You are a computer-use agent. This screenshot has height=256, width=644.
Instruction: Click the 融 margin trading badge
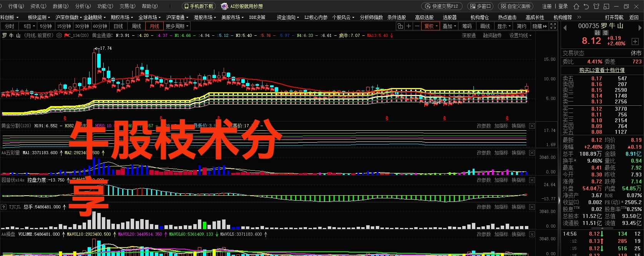pyautogui.click(x=597, y=33)
